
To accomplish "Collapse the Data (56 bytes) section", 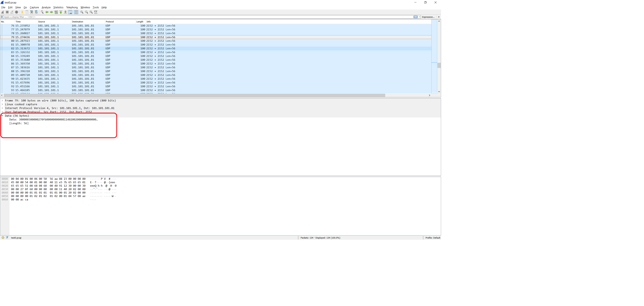I will pos(2,116).
